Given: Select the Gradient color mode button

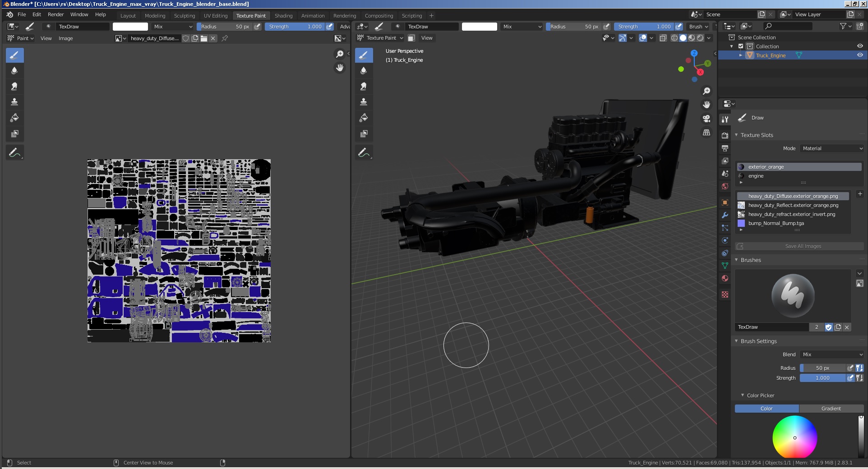Looking at the screenshot, I should pyautogui.click(x=831, y=409).
